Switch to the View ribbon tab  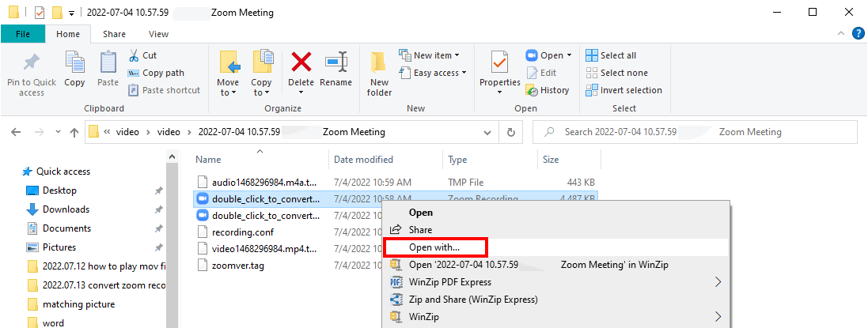tap(158, 34)
